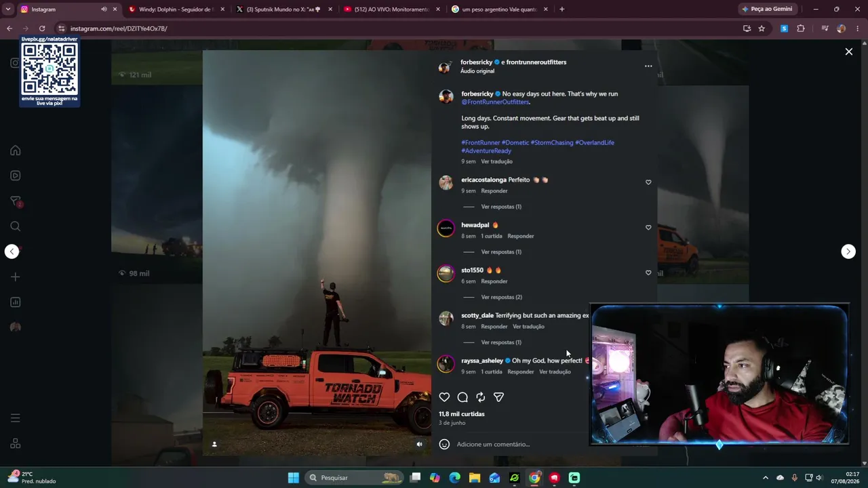Reply to sto1550's comment

point(494,281)
